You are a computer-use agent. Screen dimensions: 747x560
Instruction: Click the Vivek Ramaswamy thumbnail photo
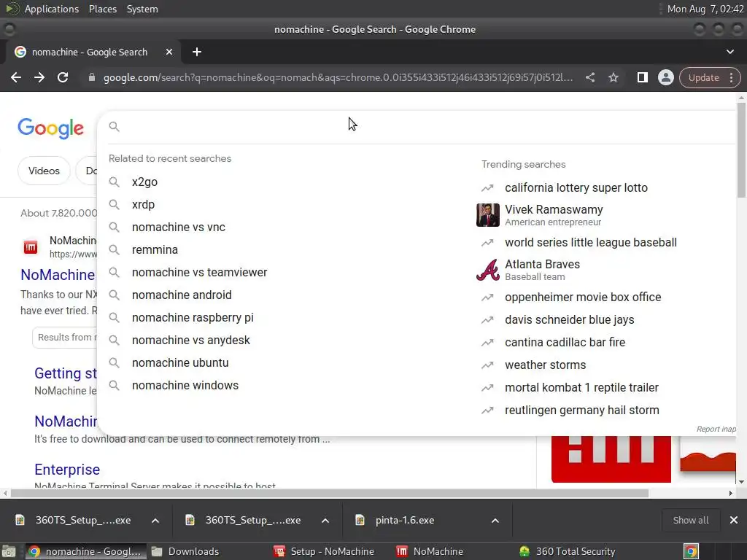[488, 215]
